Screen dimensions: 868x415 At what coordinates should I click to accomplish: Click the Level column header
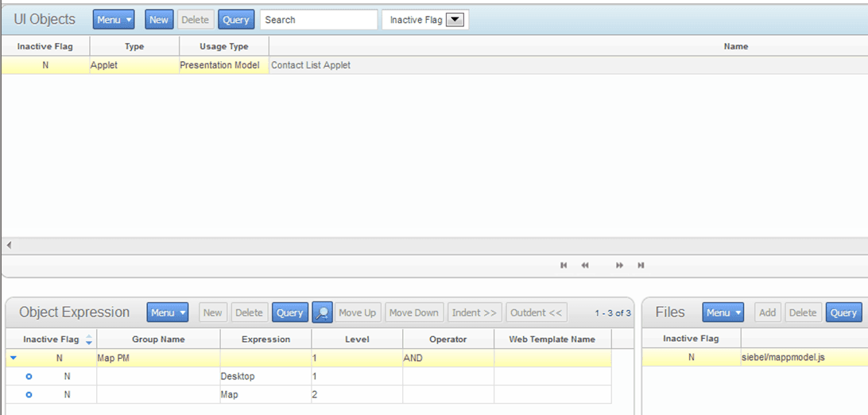(357, 339)
